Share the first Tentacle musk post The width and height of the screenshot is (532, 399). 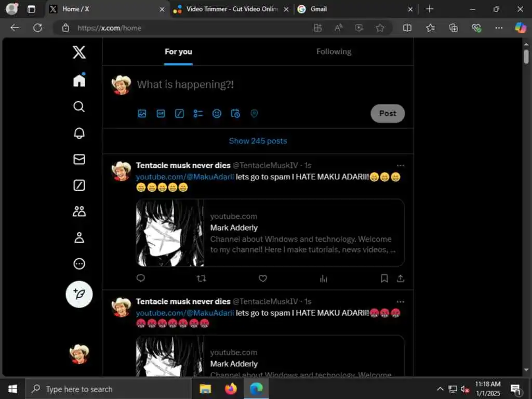(x=401, y=278)
